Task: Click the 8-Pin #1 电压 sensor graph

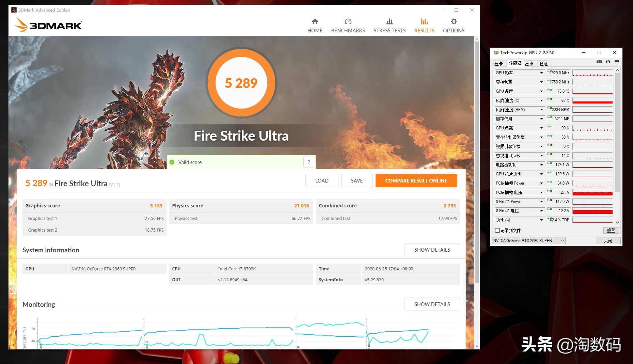Action: pos(592,211)
